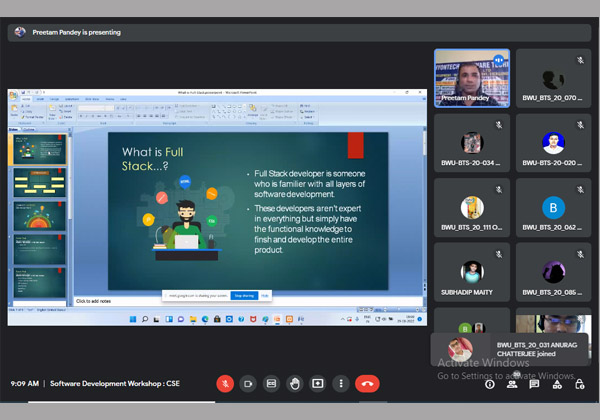Open host controls lock icon

click(x=580, y=384)
